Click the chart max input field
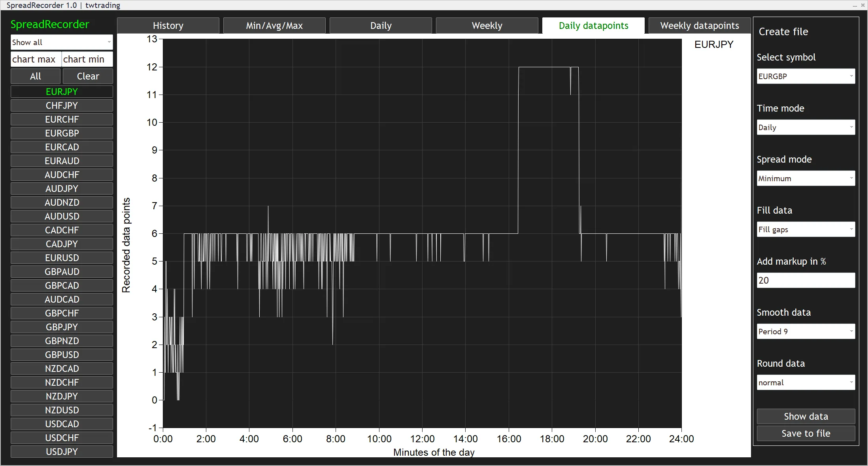Viewport: 868px width, 466px height. (x=36, y=59)
